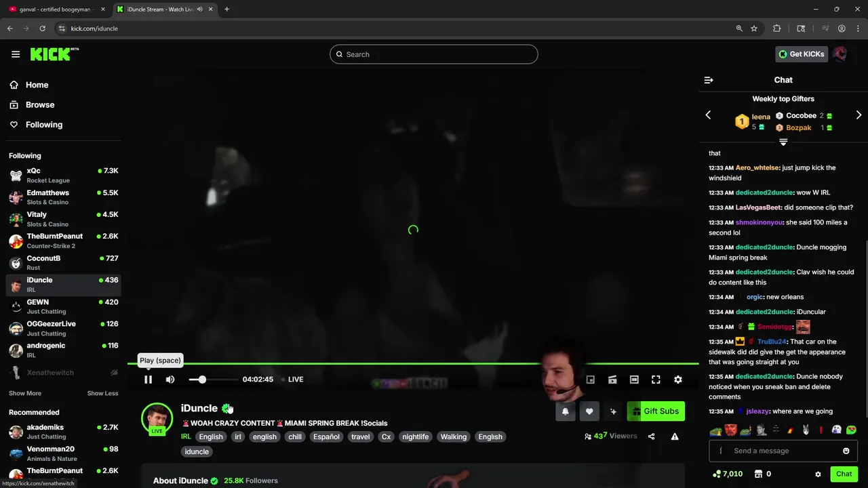Click the browser reload button

[x=42, y=28]
